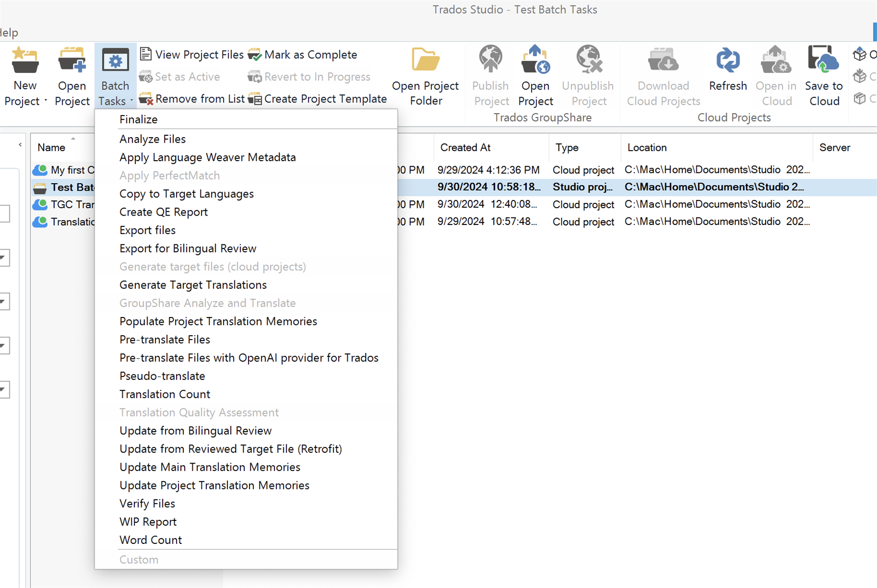Select Apply Language Weaver Metadata

(208, 157)
